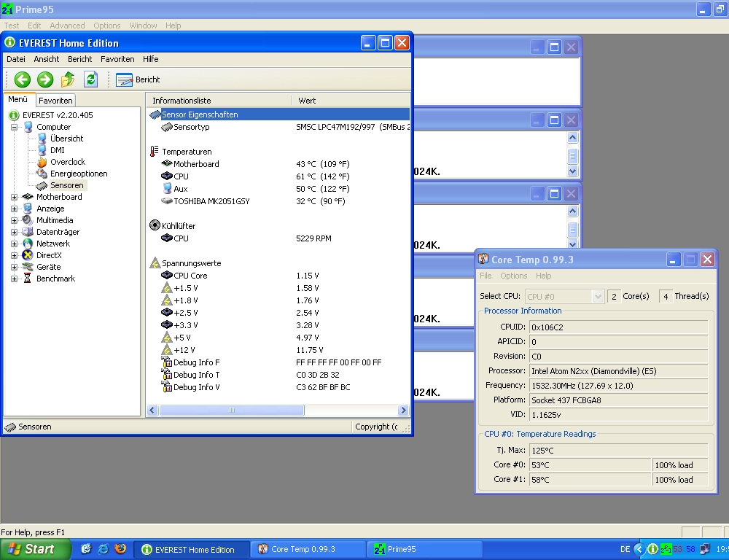Click the Netzwerk globe icon in the tree
This screenshot has width=729, height=560.
point(28,244)
